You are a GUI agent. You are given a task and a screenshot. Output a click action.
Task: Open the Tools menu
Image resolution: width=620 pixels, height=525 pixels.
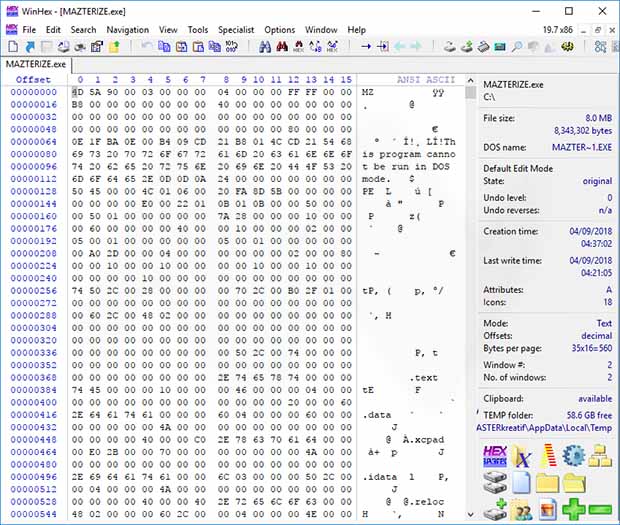point(198,30)
